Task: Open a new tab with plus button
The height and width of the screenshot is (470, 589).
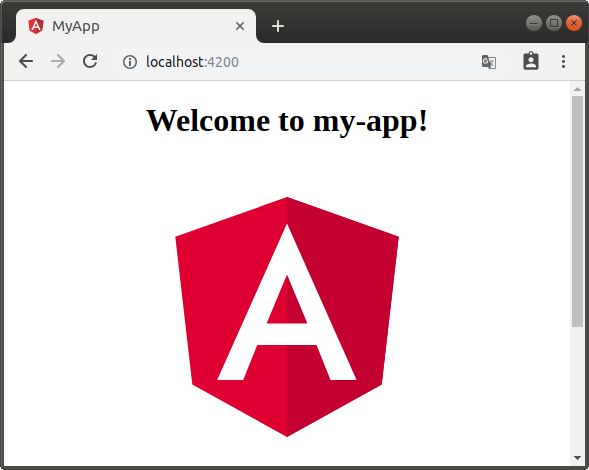Action: pos(278,26)
